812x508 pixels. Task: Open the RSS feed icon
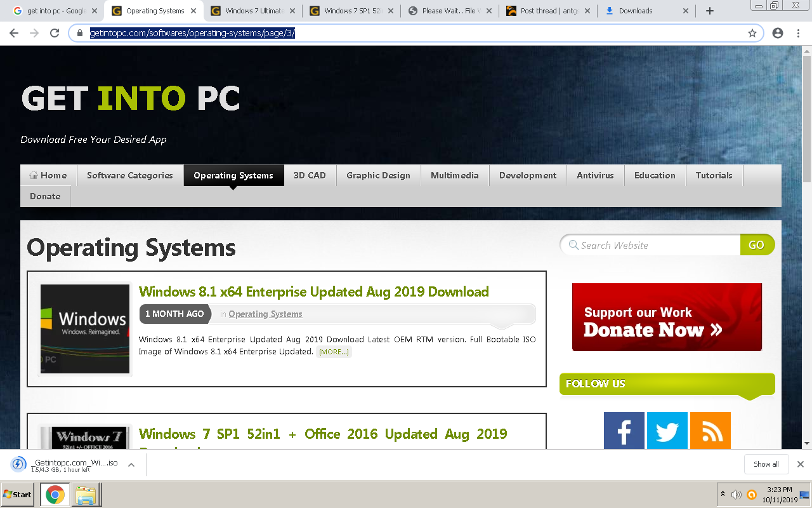(710, 432)
